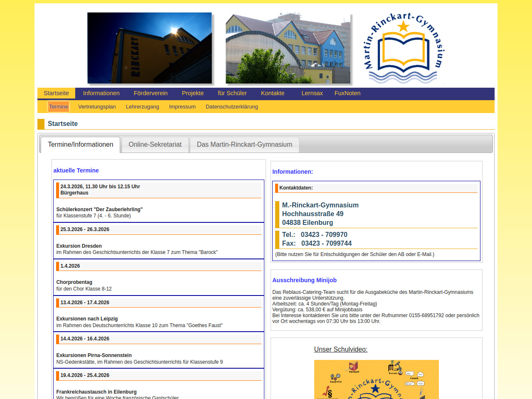Click the dark Rinckart building photo
Screen dimensions: 532x399
pos(150,48)
